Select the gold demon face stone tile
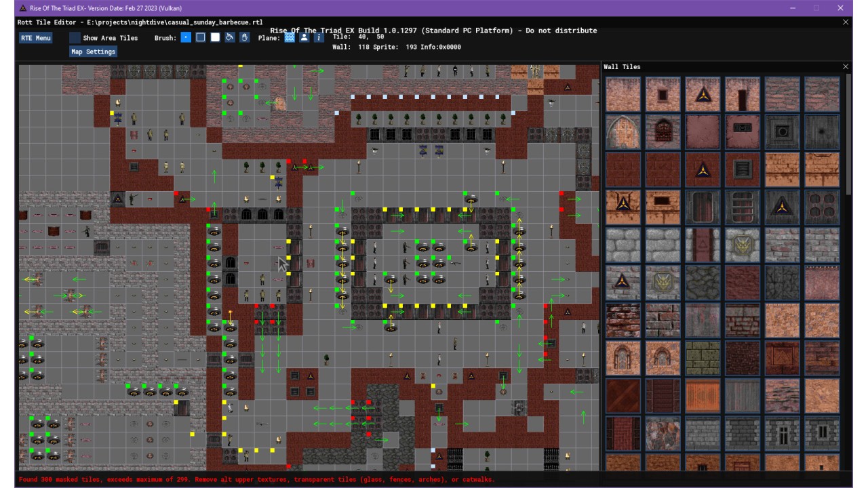Screen dimensions: 868x488 [x=742, y=245]
